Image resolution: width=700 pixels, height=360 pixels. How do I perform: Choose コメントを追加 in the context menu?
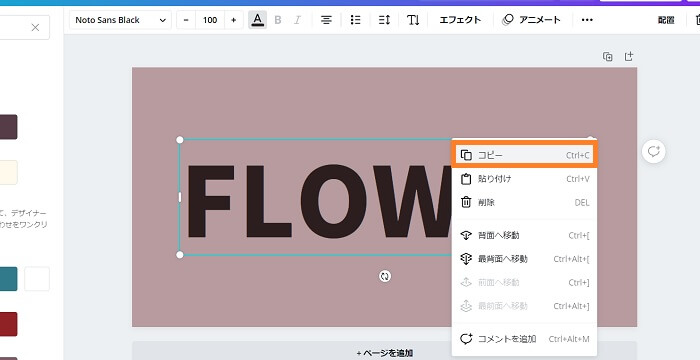coord(524,339)
